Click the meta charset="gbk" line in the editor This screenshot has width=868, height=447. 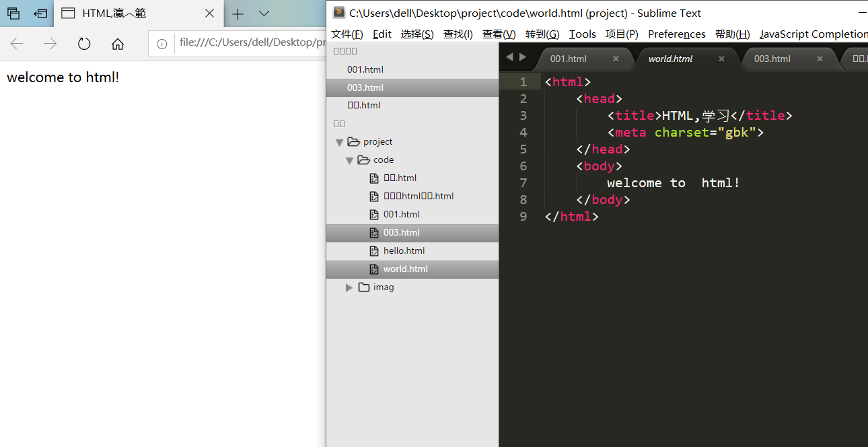685,133
